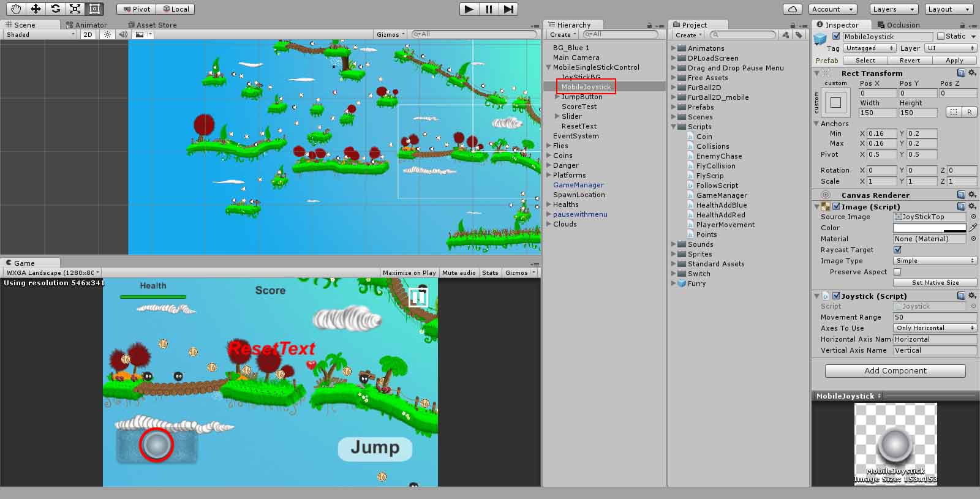Disable the Raycast Target checkbox
This screenshot has width=980, height=499.
[x=897, y=250]
